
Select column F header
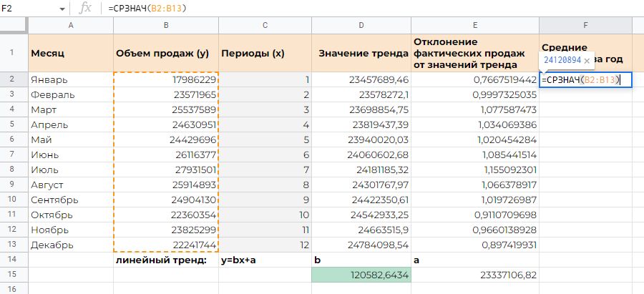click(x=585, y=26)
